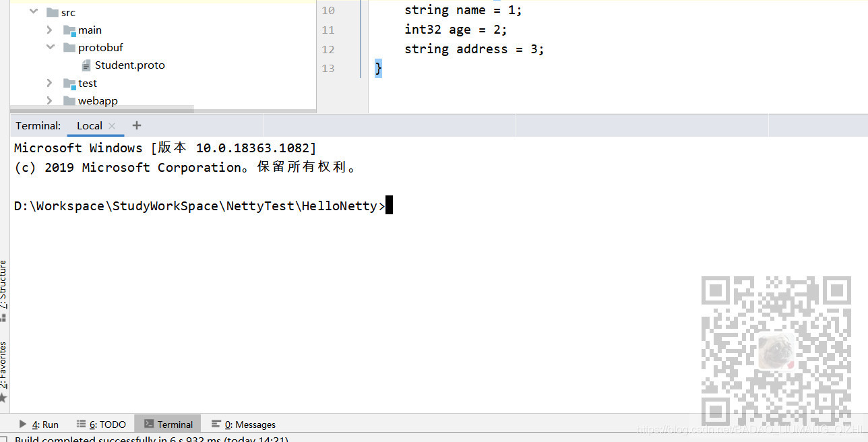The width and height of the screenshot is (868, 442).
Task: Switch to the Local terminal tab
Action: [88, 125]
